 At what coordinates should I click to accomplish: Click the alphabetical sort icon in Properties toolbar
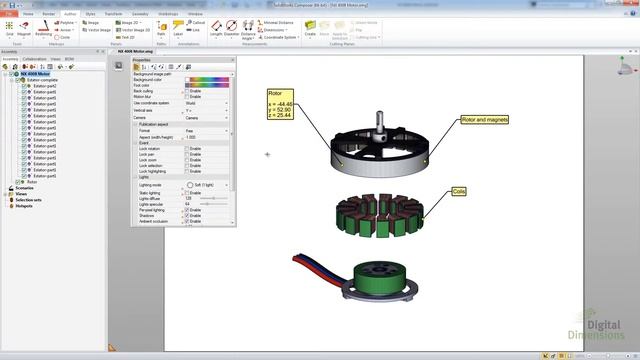click(x=144, y=67)
